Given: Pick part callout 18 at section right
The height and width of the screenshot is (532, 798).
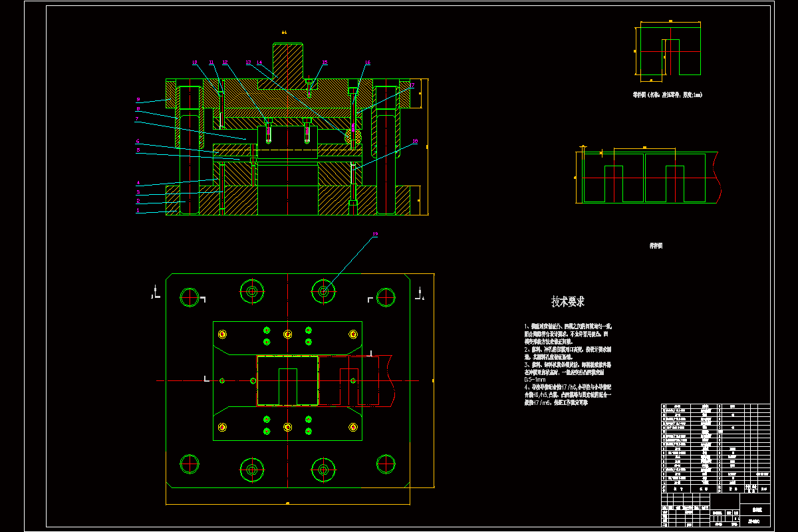Looking at the screenshot, I should click(415, 141).
